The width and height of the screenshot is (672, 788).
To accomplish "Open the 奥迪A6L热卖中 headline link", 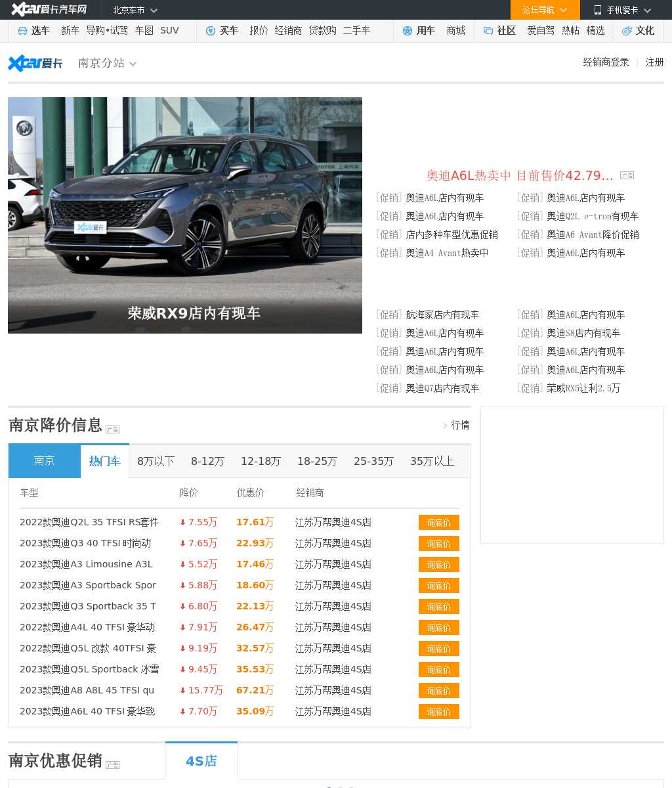I will (520, 175).
